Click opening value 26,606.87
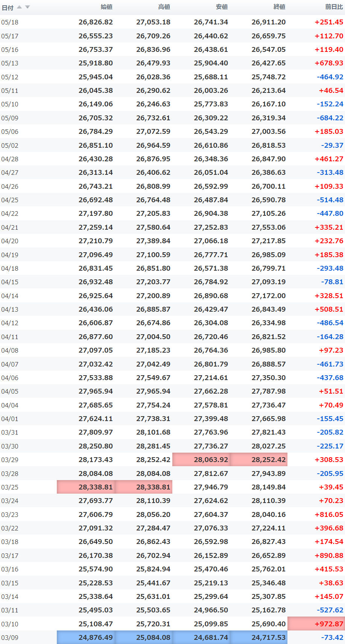This screenshot has height=644, width=345. [x=96, y=323]
